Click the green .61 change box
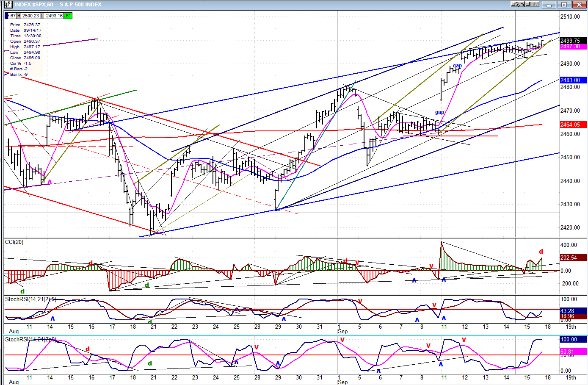588x385 pixels. [x=68, y=16]
